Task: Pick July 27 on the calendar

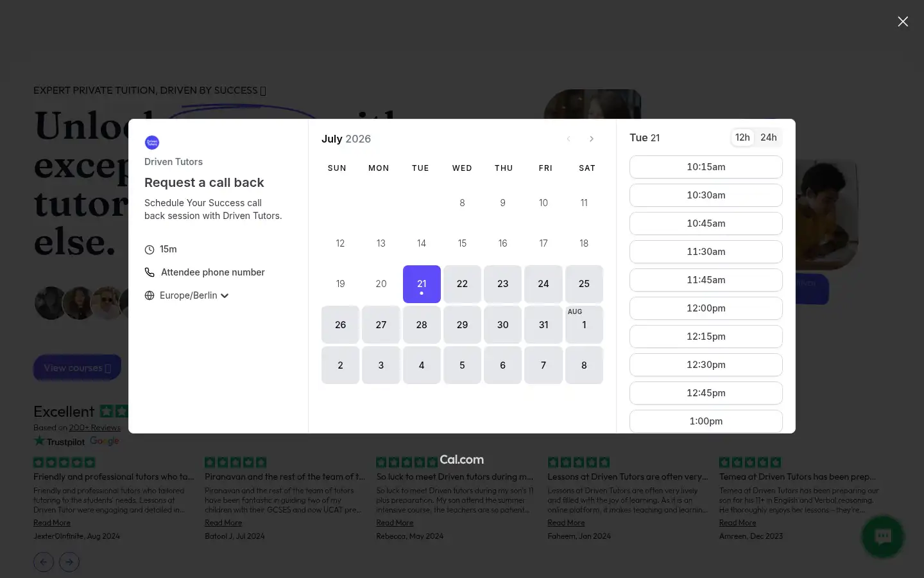Action: tap(381, 325)
